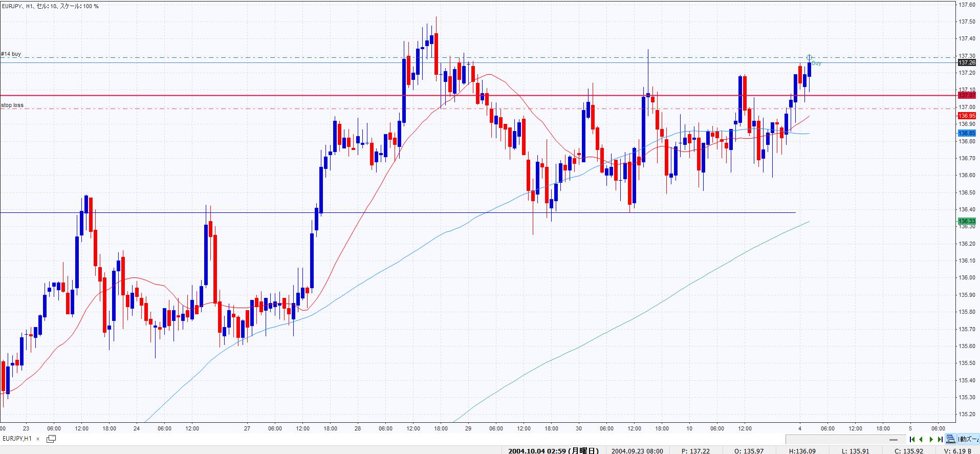Switch to the EURJPY,H1 tab
The image size is (980, 454).
[17, 439]
